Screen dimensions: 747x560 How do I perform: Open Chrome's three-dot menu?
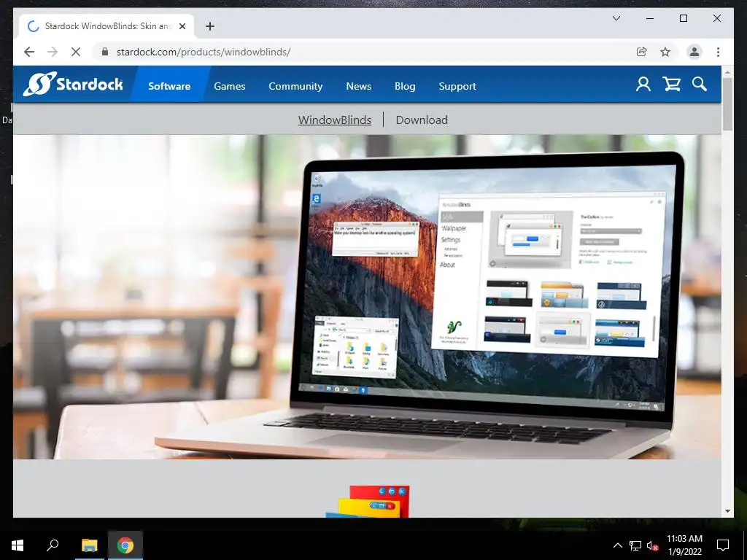[x=718, y=52]
